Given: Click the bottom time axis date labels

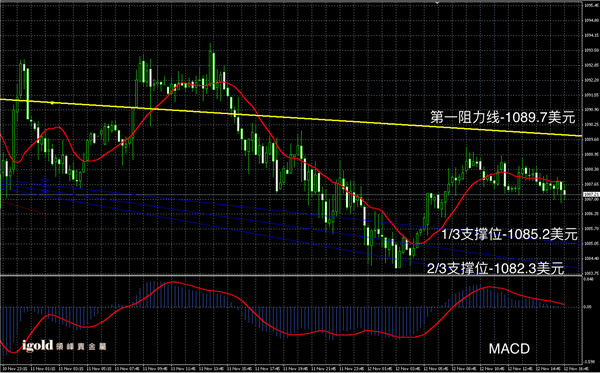Looking at the screenshot, I should (291, 368).
